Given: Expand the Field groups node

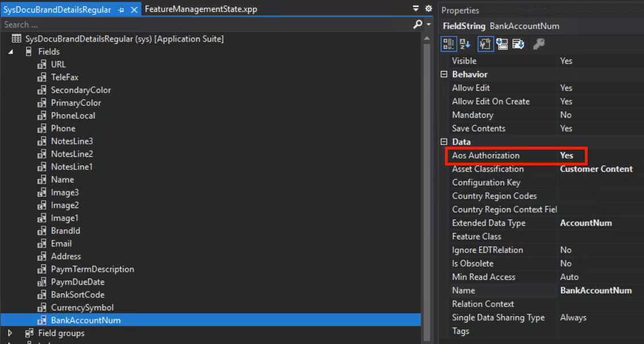Looking at the screenshot, I should tap(10, 333).
